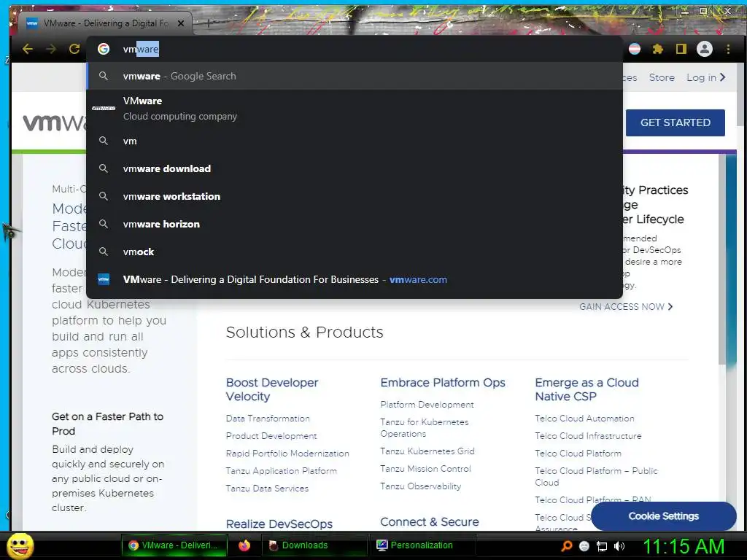Click the Get on a Faster Path to Prod heading

108,424
